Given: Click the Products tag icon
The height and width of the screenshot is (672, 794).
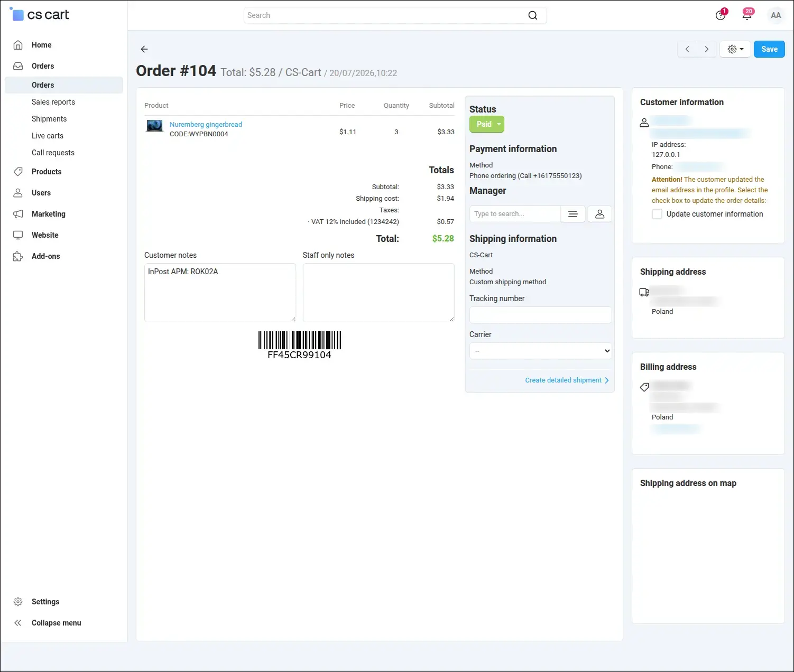Looking at the screenshot, I should pyautogui.click(x=18, y=172).
